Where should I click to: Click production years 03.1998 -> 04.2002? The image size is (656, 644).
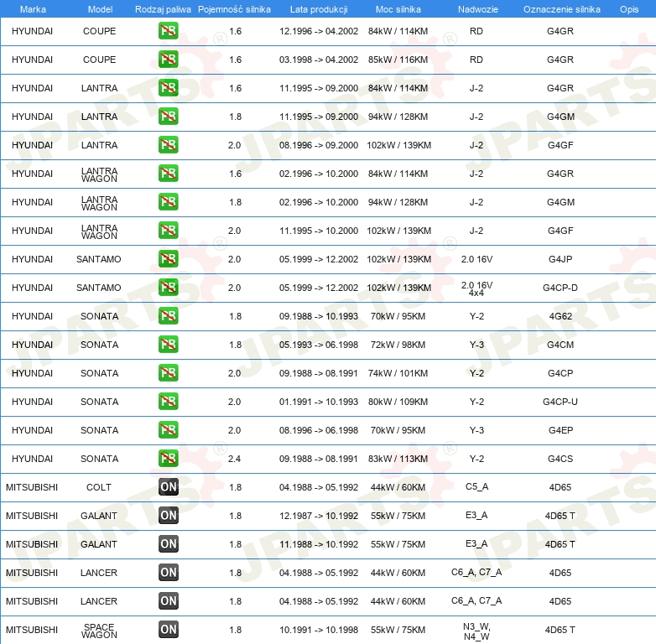click(x=319, y=60)
